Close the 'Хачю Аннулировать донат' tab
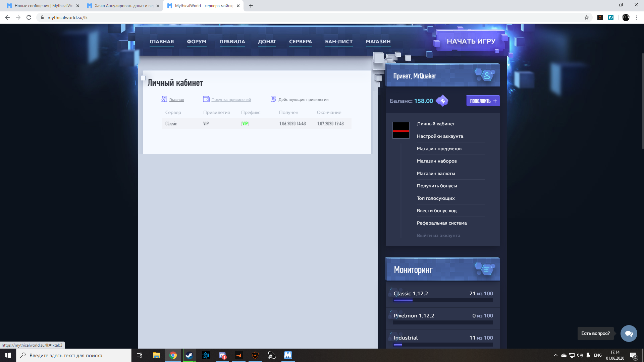This screenshot has height=362, width=644. point(158,6)
